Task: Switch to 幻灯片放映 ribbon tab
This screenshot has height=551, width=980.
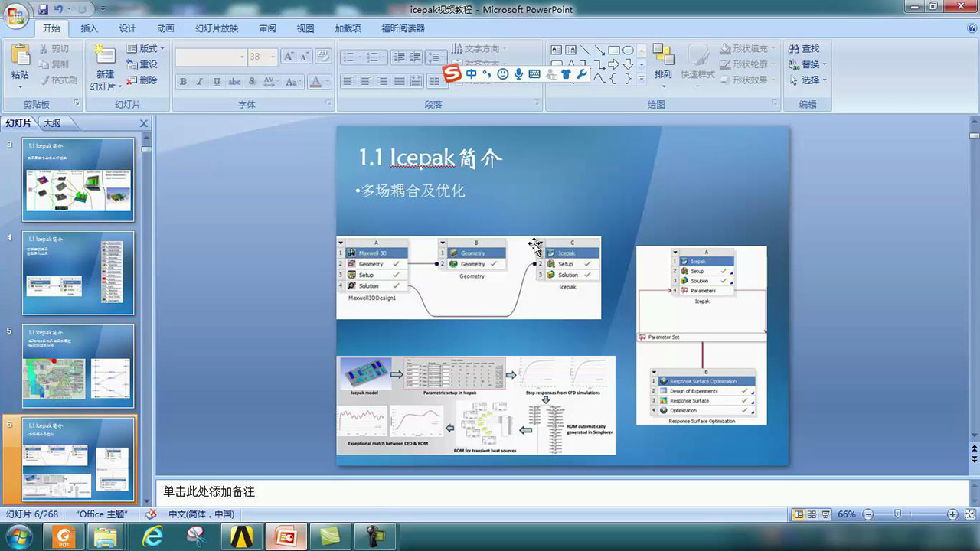Action: click(x=217, y=28)
